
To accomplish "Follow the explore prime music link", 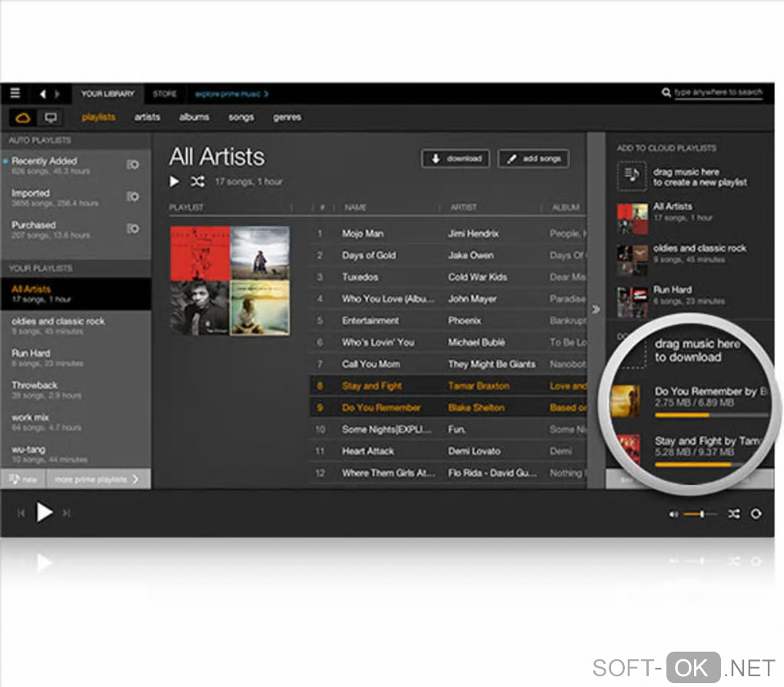I will pyautogui.click(x=231, y=94).
